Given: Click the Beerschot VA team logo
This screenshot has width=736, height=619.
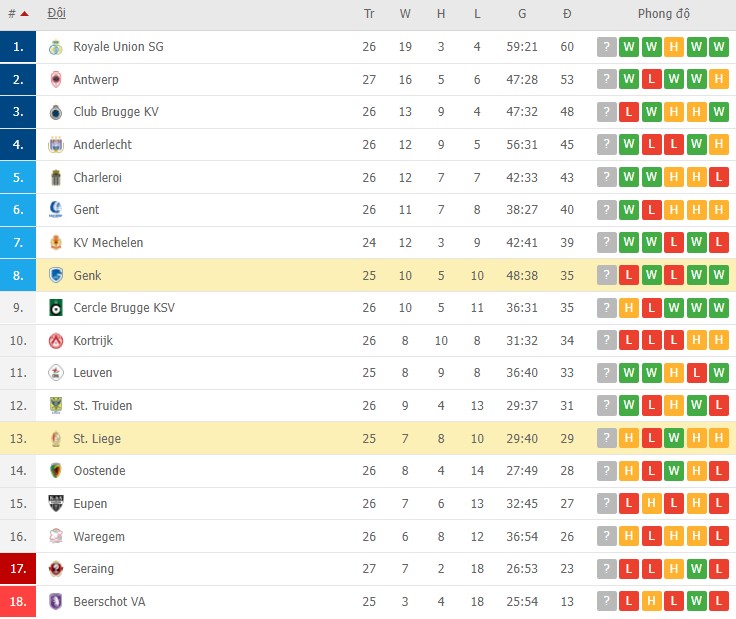Looking at the screenshot, I should tap(55, 602).
